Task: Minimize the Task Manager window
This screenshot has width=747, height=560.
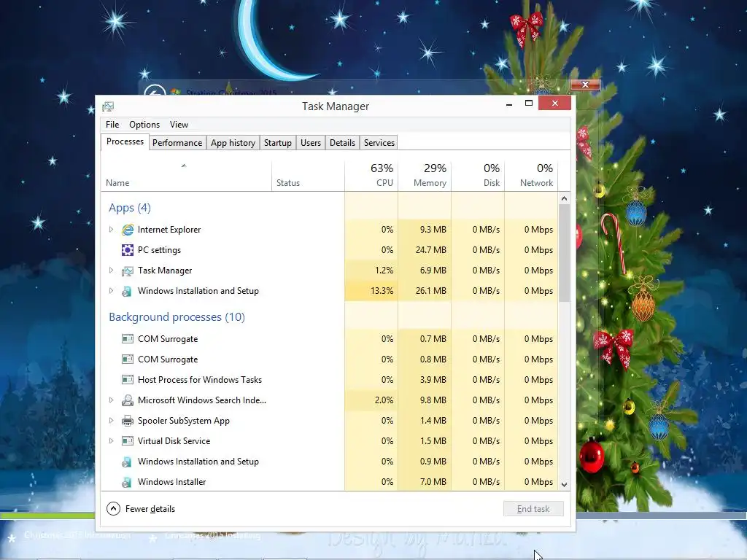Action: click(509, 104)
